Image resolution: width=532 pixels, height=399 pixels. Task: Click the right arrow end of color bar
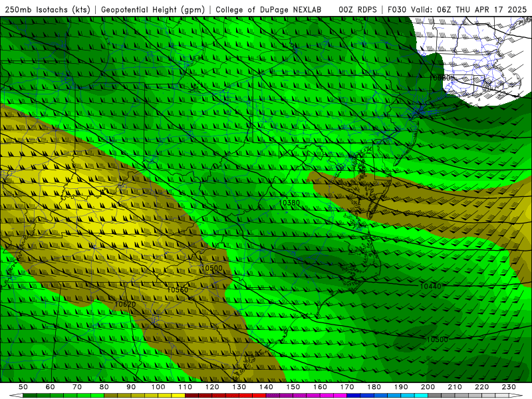[515, 396]
